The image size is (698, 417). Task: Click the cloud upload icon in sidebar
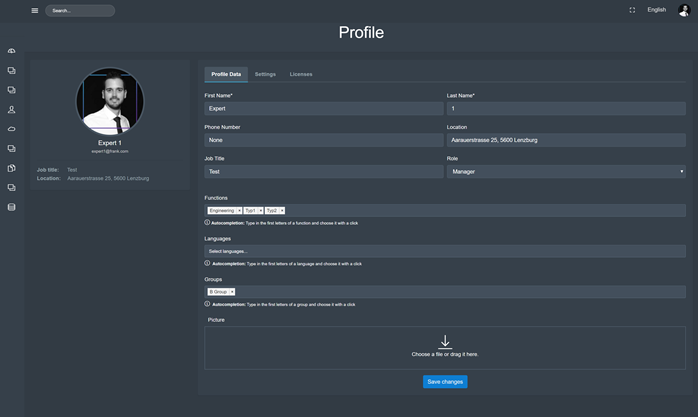point(12,51)
